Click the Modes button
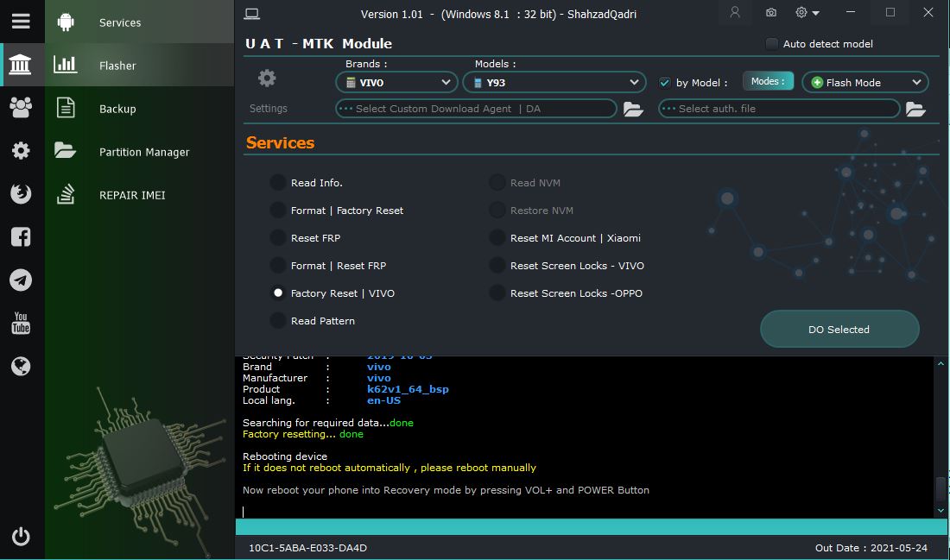Image resolution: width=950 pixels, height=560 pixels. pyautogui.click(x=768, y=81)
